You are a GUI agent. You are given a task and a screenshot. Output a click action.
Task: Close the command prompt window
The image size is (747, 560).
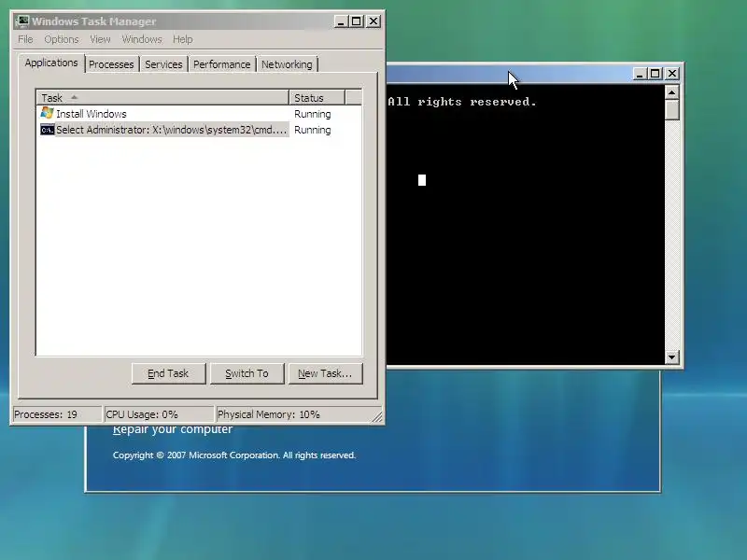671,74
